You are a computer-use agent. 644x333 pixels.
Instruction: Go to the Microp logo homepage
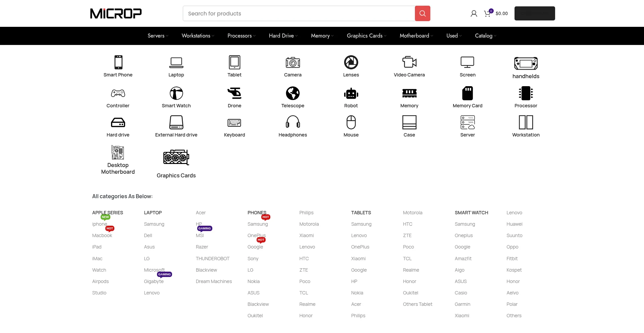point(116,13)
